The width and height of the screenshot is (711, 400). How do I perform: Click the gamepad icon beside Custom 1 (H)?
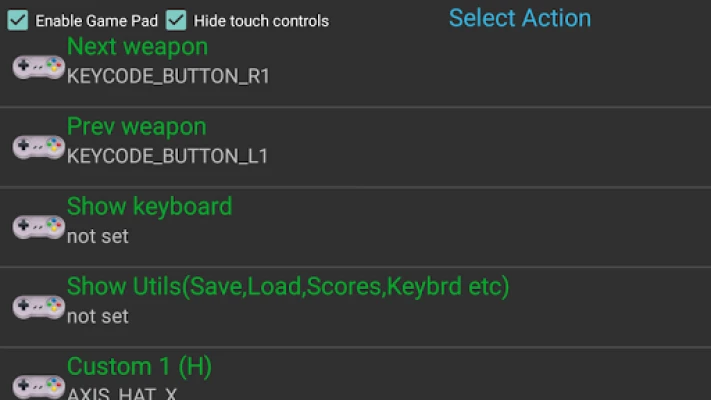pyautogui.click(x=39, y=386)
